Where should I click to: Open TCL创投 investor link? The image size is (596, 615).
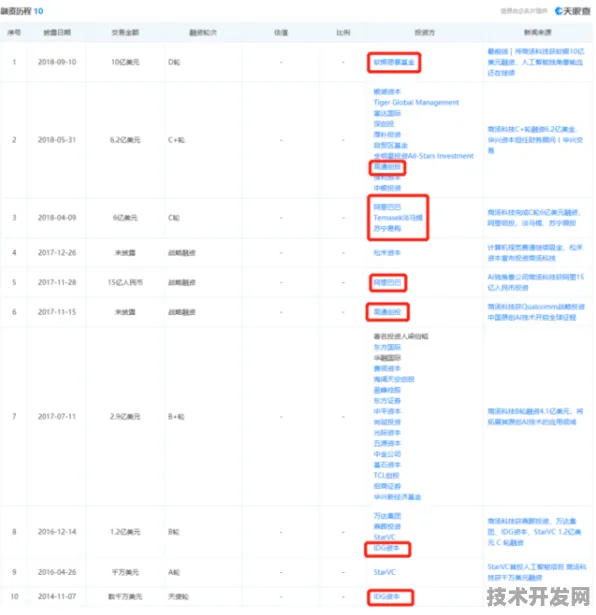coord(386,475)
